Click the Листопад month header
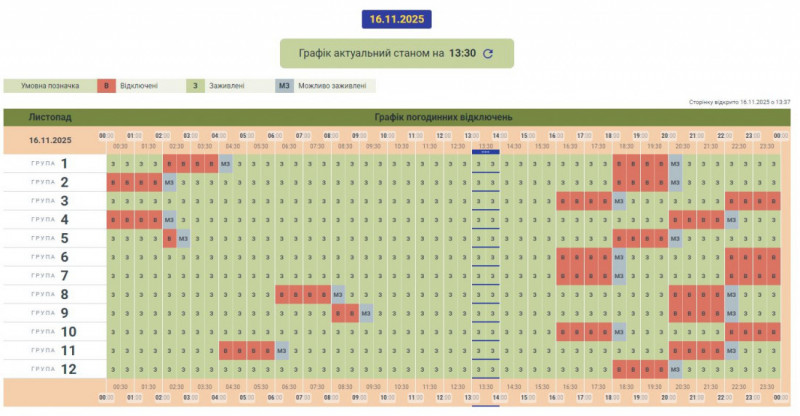The width and height of the screenshot is (800, 416). click(x=50, y=117)
